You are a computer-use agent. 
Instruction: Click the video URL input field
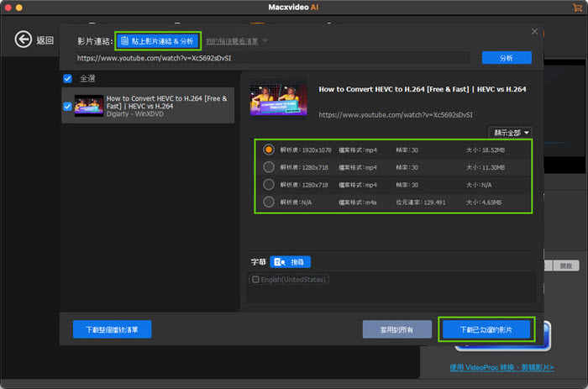click(273, 58)
